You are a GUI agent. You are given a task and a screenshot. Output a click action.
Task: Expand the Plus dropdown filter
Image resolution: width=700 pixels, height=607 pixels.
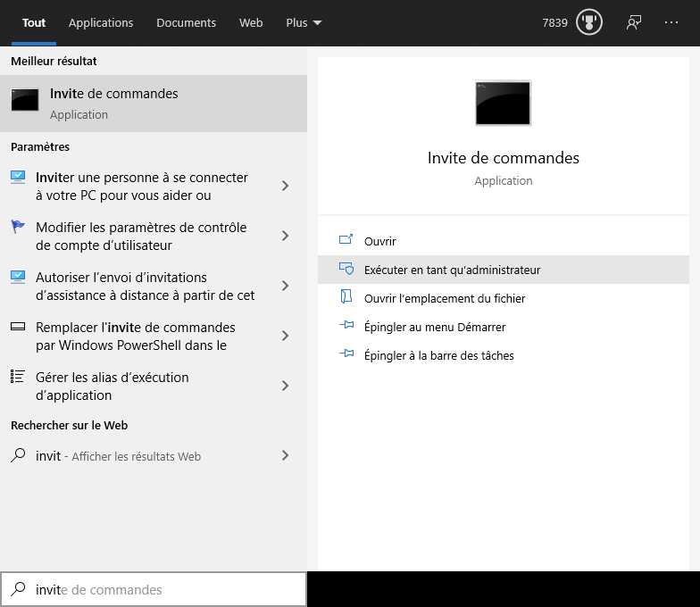coord(304,22)
